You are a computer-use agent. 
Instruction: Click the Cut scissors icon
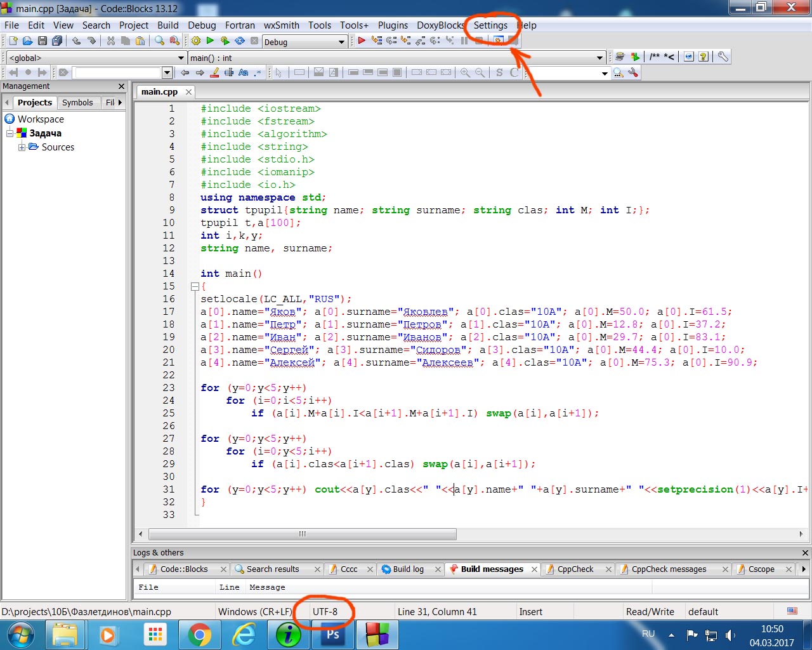(x=111, y=41)
